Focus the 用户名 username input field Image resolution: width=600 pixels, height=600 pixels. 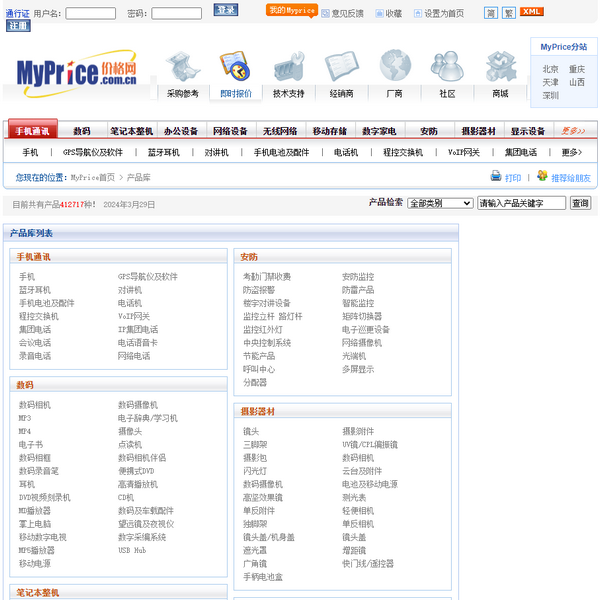click(90, 13)
